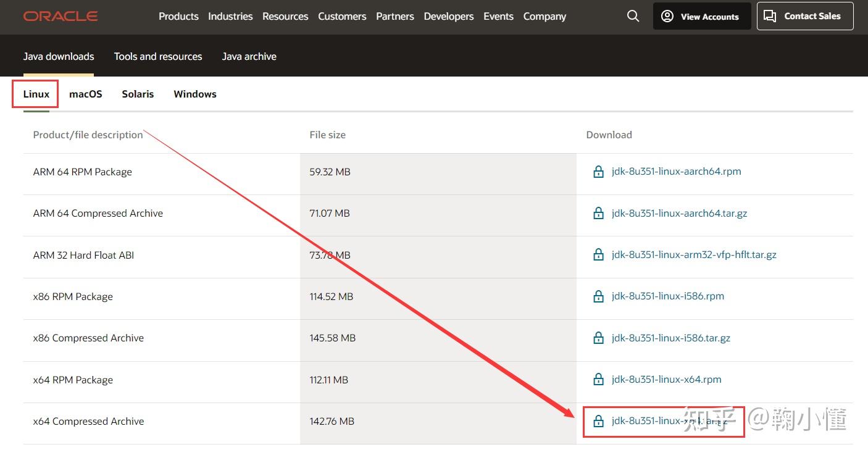Download jdk-8u351-linux-x64.rpm link
The image size is (868, 455).
(x=666, y=380)
